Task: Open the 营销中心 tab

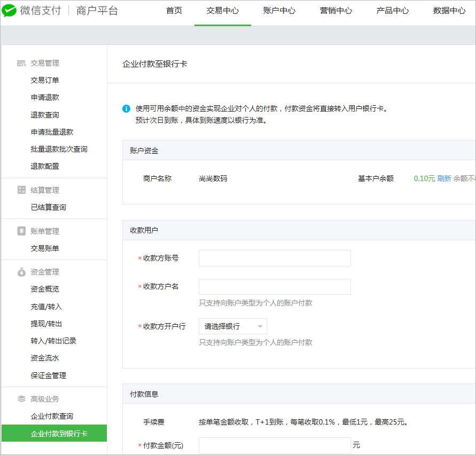Action: [335, 10]
